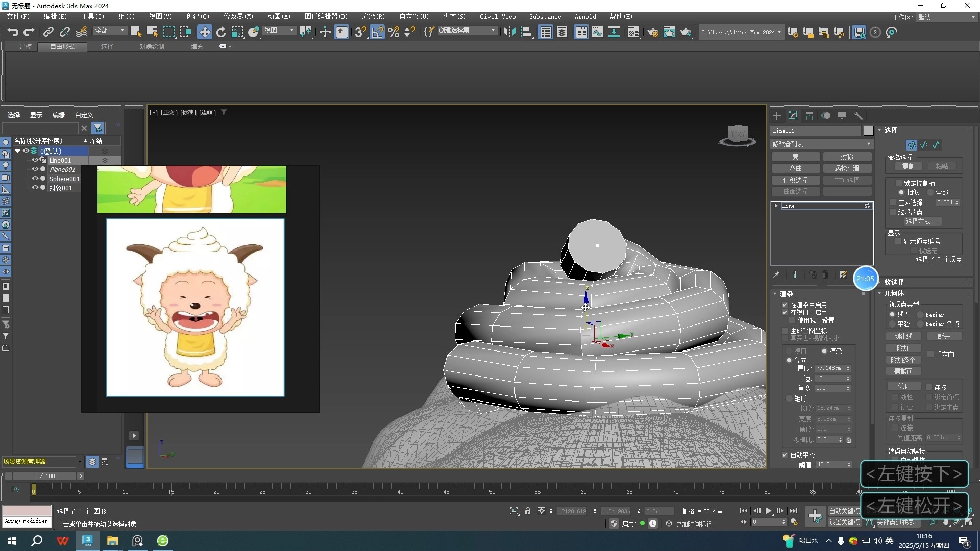This screenshot has width=980, height=551.
Task: Click the ViewCube in viewport
Action: [x=737, y=135]
